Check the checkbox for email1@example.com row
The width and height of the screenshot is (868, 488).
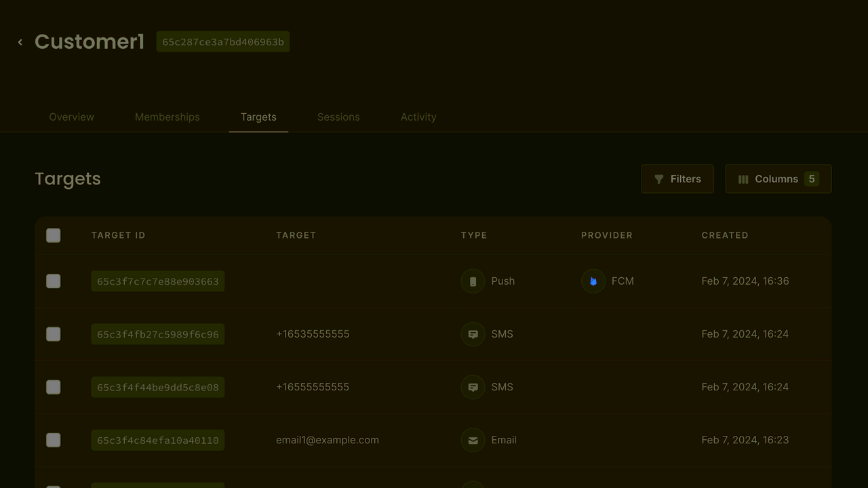coord(53,440)
